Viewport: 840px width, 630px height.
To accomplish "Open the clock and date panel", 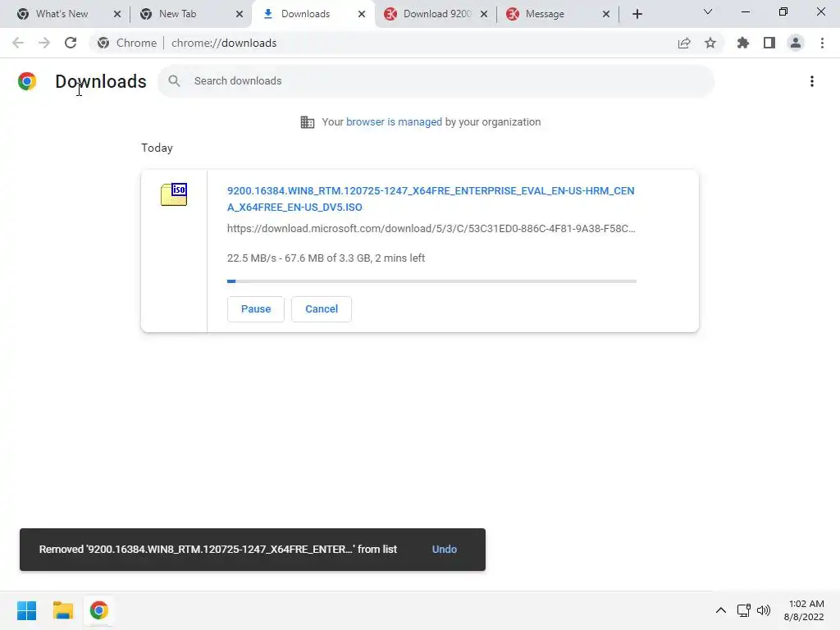I will pos(804,610).
